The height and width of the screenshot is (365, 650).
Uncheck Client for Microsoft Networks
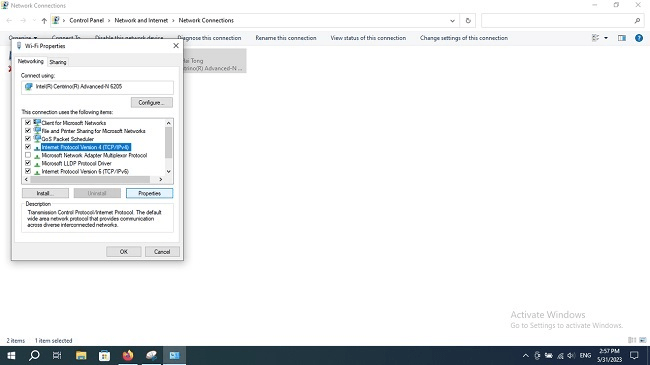[28, 123]
